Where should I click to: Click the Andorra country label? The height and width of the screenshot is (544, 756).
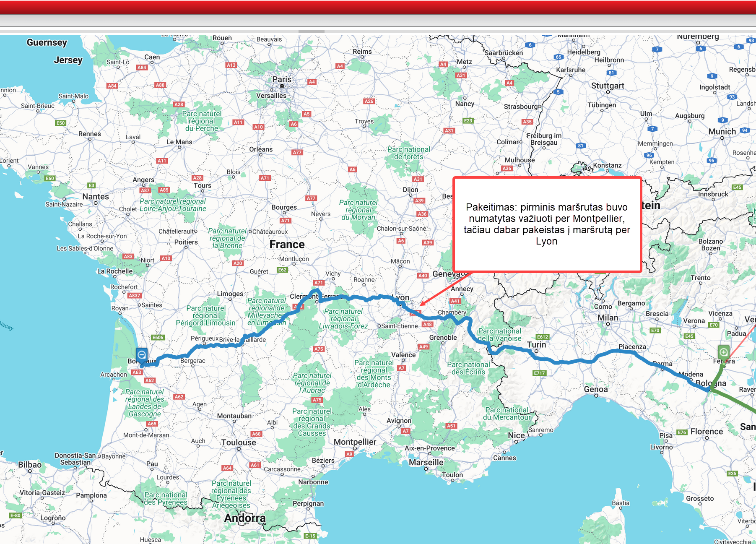tap(245, 518)
